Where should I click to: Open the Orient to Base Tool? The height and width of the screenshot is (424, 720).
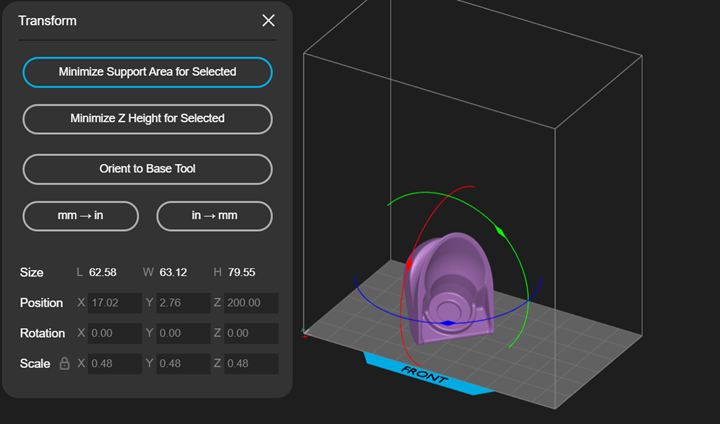coord(147,169)
